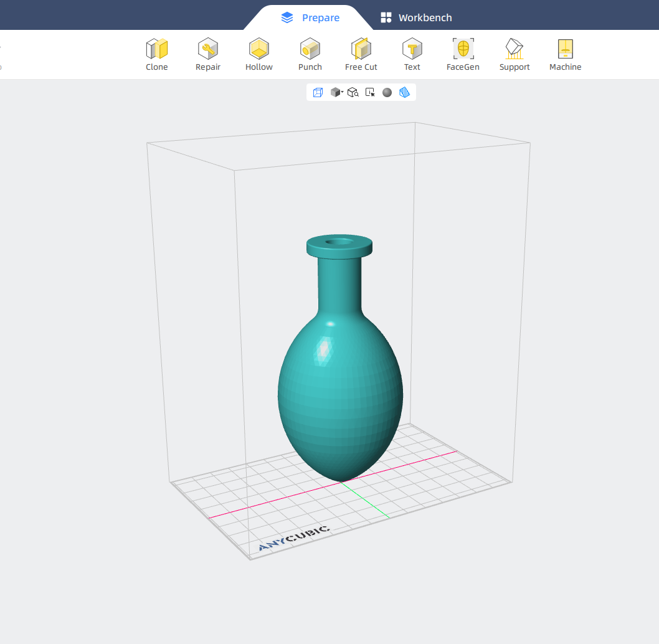Click the Anycubic logo on build plate

pyautogui.click(x=295, y=539)
